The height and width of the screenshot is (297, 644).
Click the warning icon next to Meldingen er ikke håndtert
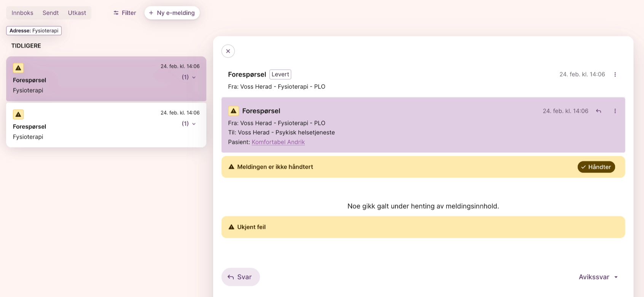click(231, 167)
